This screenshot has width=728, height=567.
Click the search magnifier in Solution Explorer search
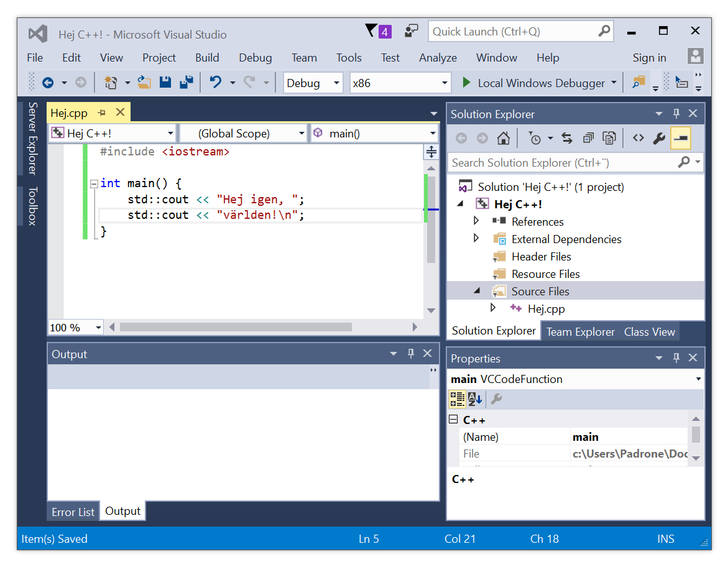tap(684, 162)
